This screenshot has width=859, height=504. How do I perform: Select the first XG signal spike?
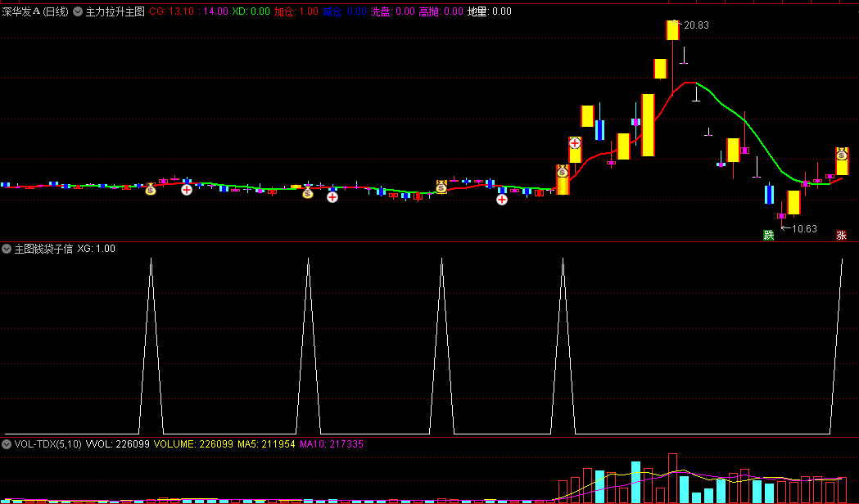tap(151, 346)
